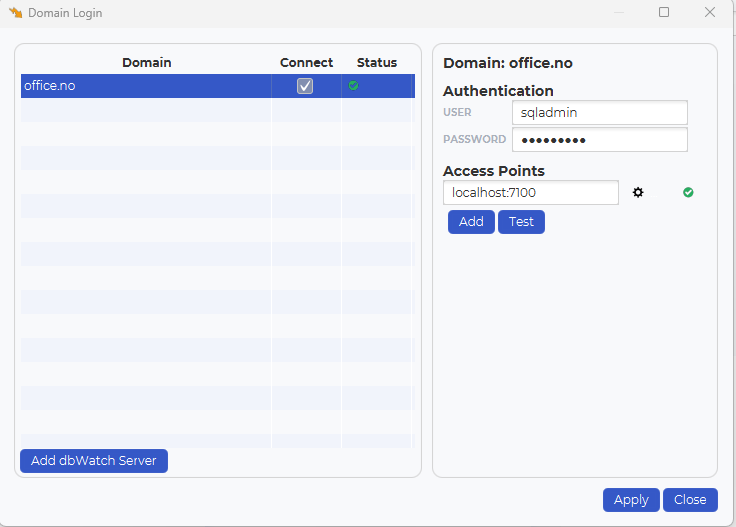736x527 pixels.
Task: Edit the localhost:7100 access point field
Action: click(x=531, y=192)
